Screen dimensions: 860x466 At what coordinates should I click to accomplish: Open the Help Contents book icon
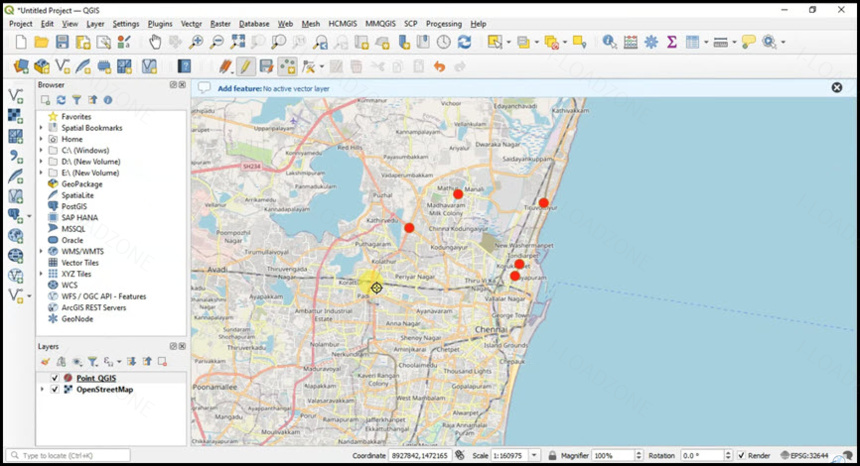[x=184, y=67]
